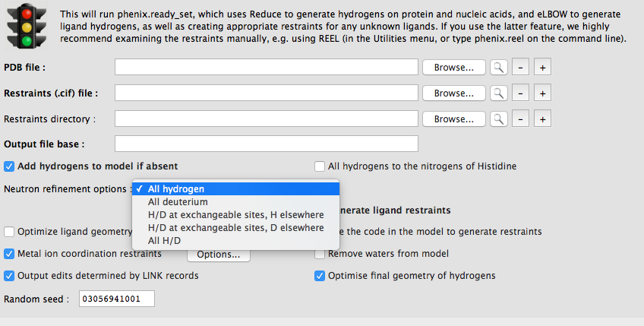Viewport: 644px width, 326px height.
Task: Click plus button on Restraints (.cif) file row
Action: tap(542, 93)
